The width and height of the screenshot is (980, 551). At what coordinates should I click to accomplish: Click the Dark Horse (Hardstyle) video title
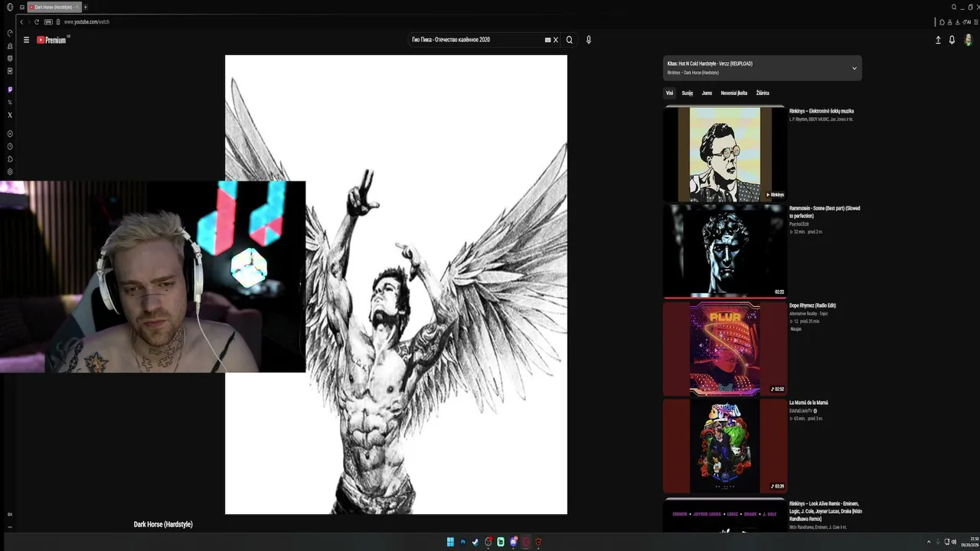tap(163, 524)
